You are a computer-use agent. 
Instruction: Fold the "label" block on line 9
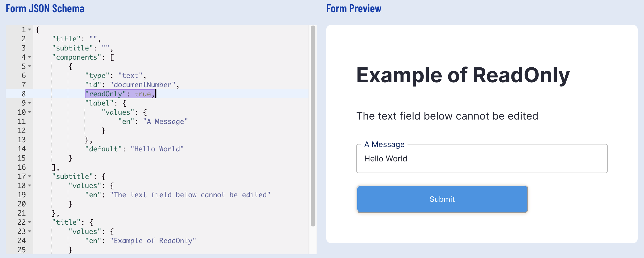click(x=30, y=103)
